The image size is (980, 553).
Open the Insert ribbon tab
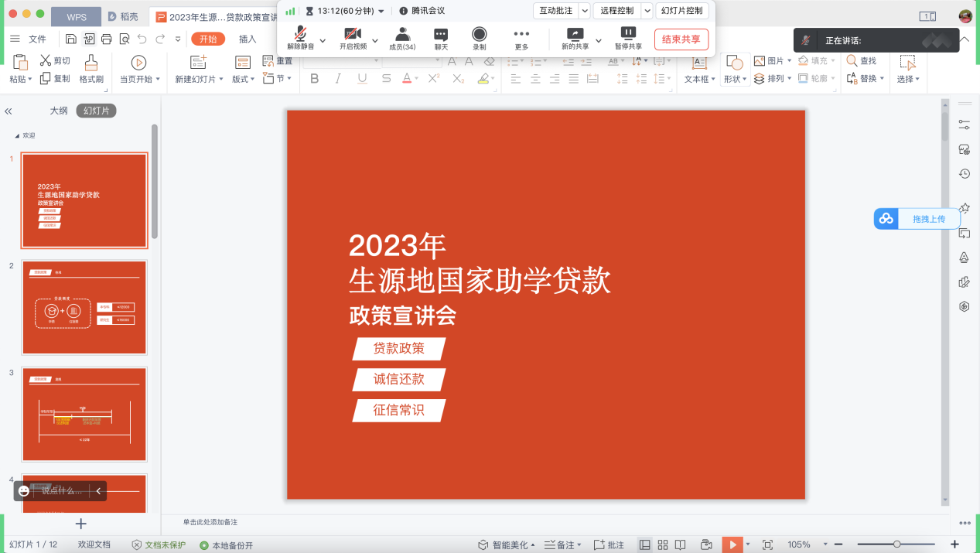(x=248, y=39)
